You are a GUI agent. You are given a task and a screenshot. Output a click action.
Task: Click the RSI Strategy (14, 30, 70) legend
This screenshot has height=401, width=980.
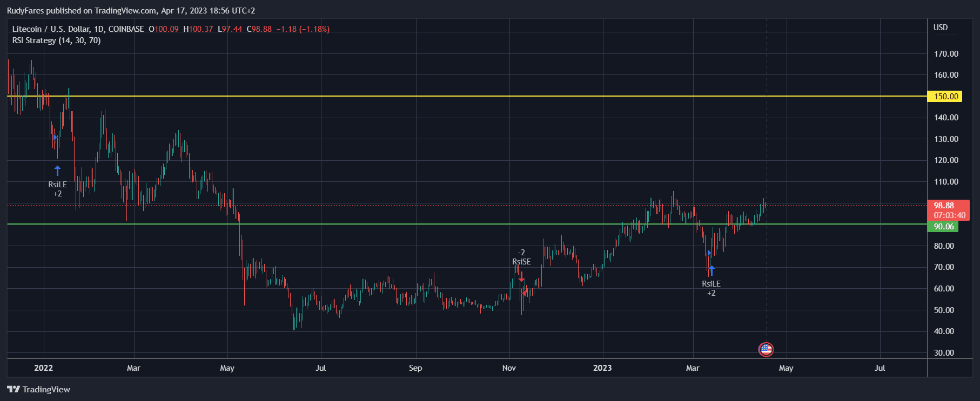coord(56,40)
